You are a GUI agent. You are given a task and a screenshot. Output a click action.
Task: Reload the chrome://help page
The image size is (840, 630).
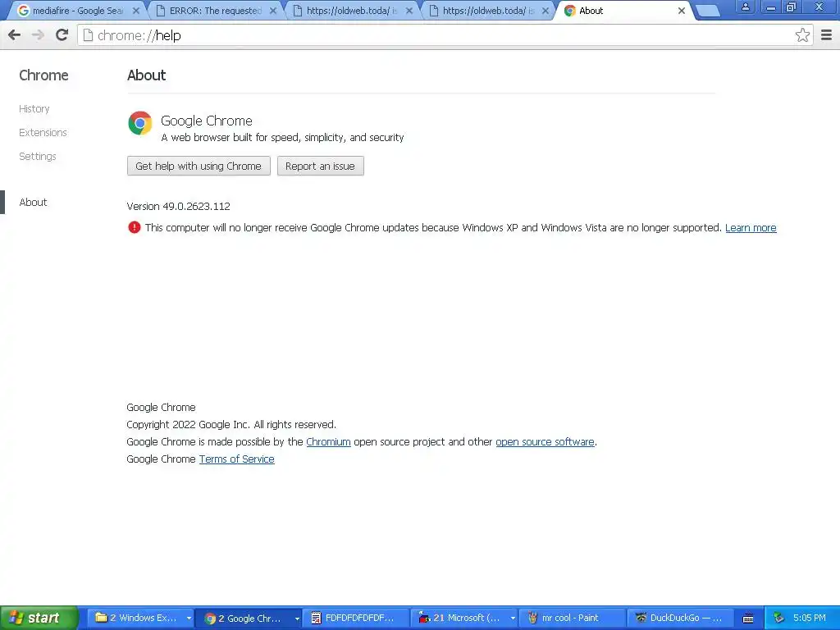(x=62, y=35)
